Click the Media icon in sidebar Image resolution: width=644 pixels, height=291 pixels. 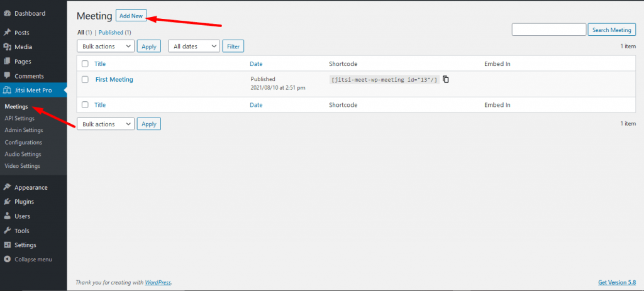pyautogui.click(x=7, y=47)
